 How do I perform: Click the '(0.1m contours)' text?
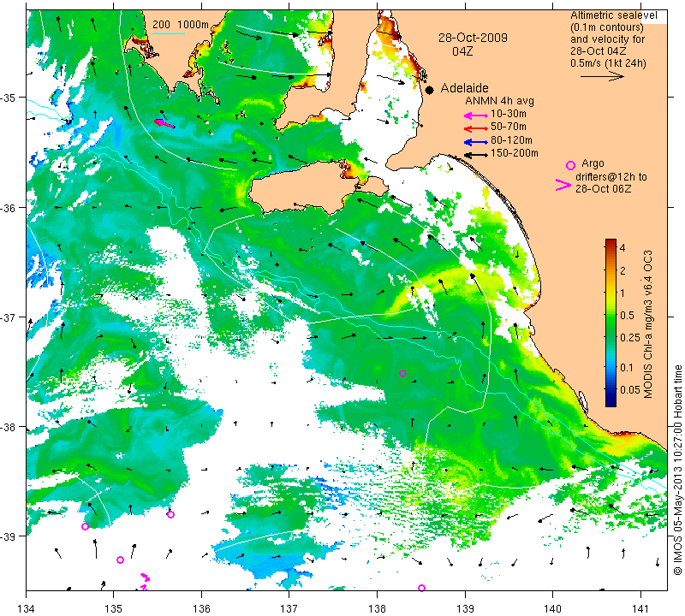point(607,27)
